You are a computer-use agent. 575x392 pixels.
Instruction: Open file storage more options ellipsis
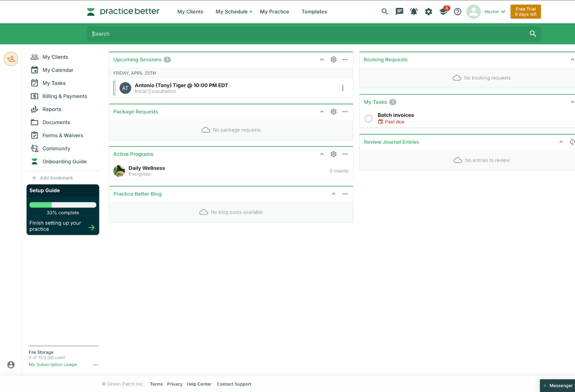(96, 365)
